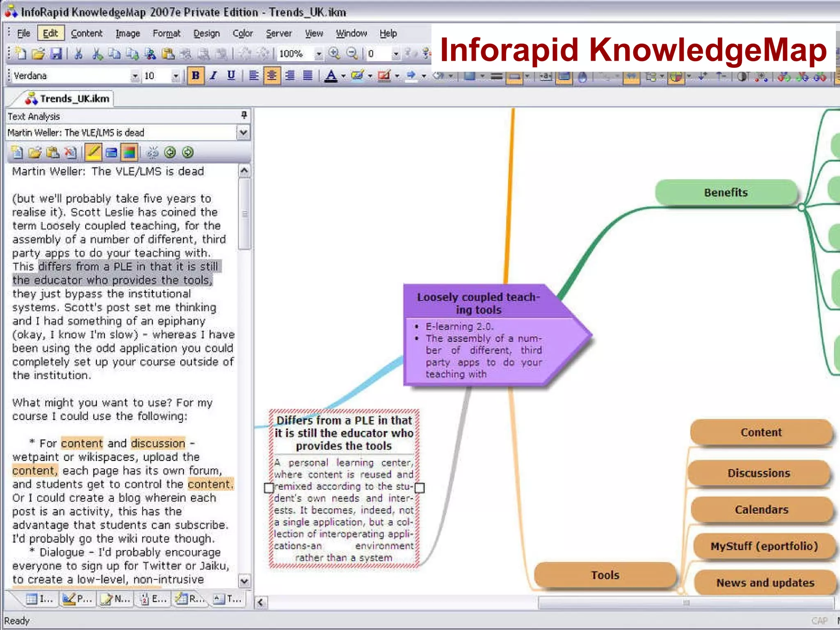Justify text alignment
840x630 pixels.
pos(308,76)
